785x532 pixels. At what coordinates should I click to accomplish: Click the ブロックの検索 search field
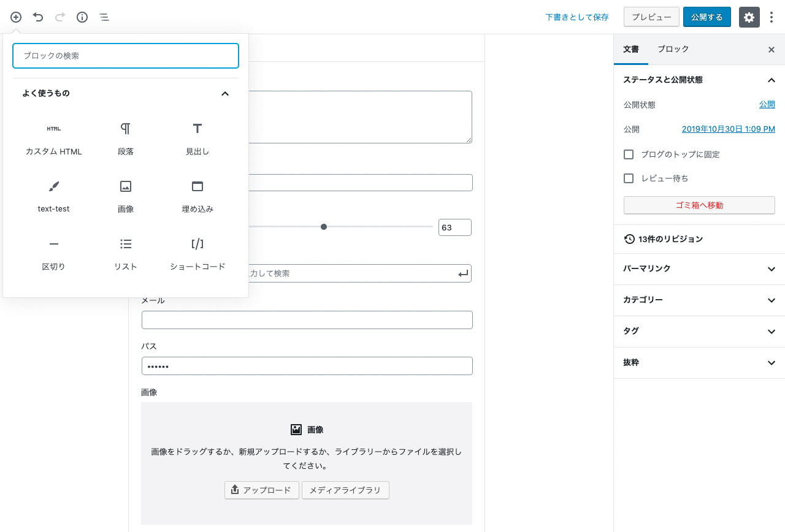[125, 55]
